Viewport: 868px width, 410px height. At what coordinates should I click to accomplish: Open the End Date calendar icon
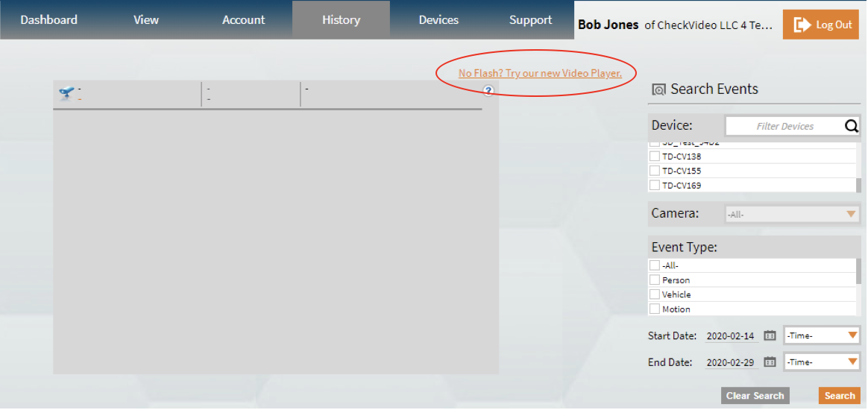770,362
